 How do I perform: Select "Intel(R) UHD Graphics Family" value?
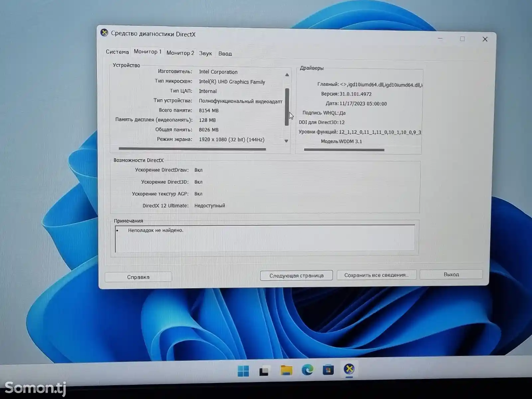232,82
